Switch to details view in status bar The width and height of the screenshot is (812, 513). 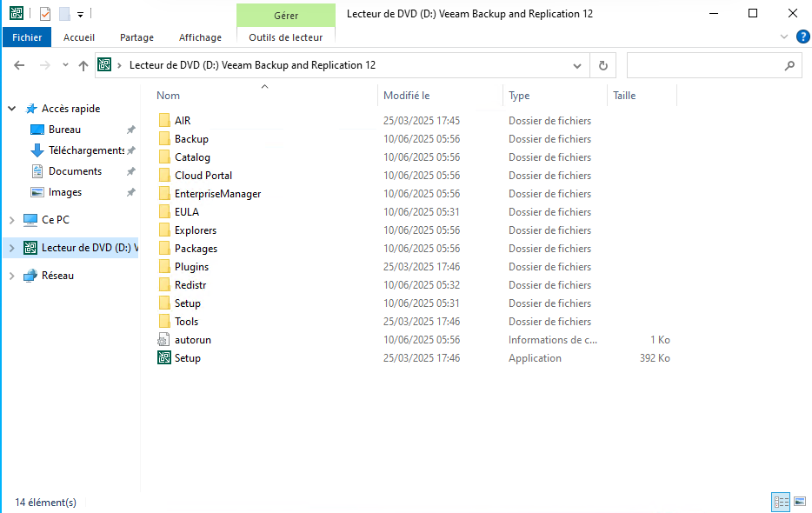tap(780, 502)
